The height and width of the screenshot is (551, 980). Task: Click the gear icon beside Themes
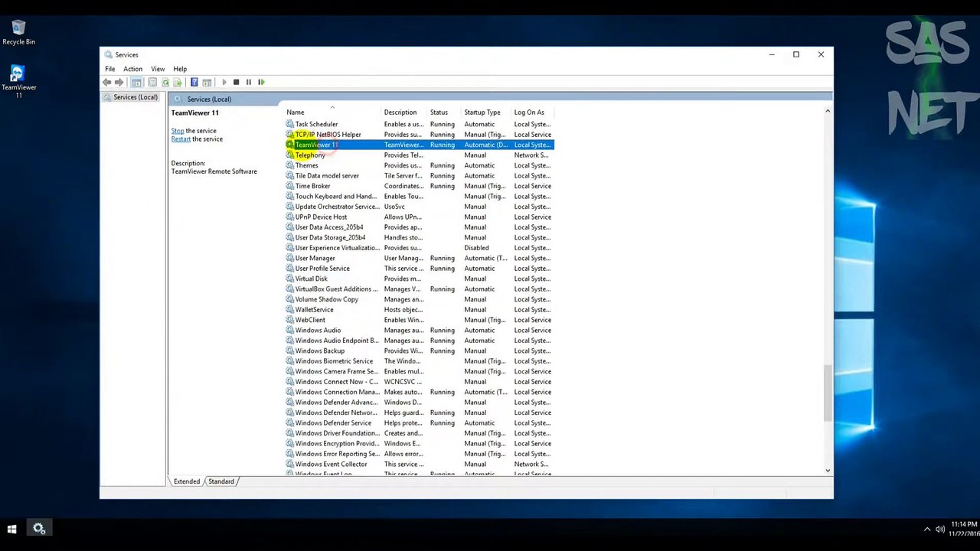(290, 165)
